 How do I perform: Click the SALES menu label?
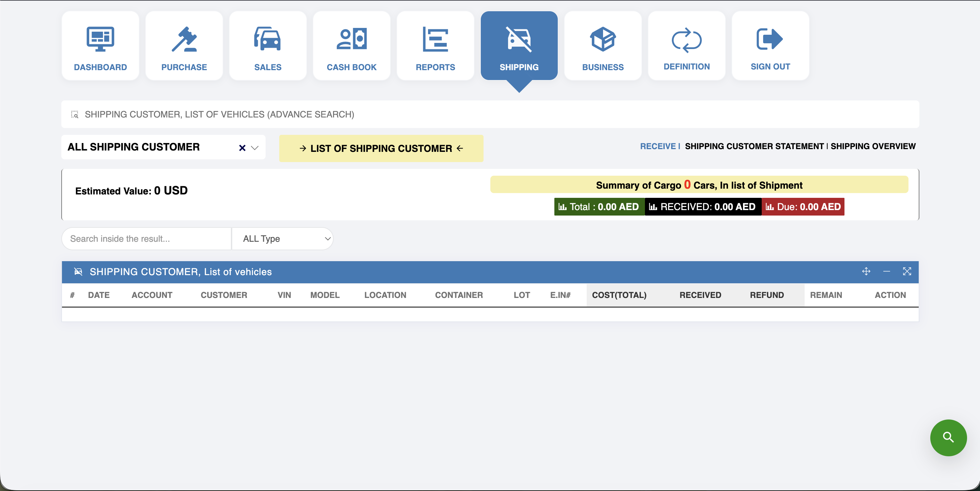267,67
